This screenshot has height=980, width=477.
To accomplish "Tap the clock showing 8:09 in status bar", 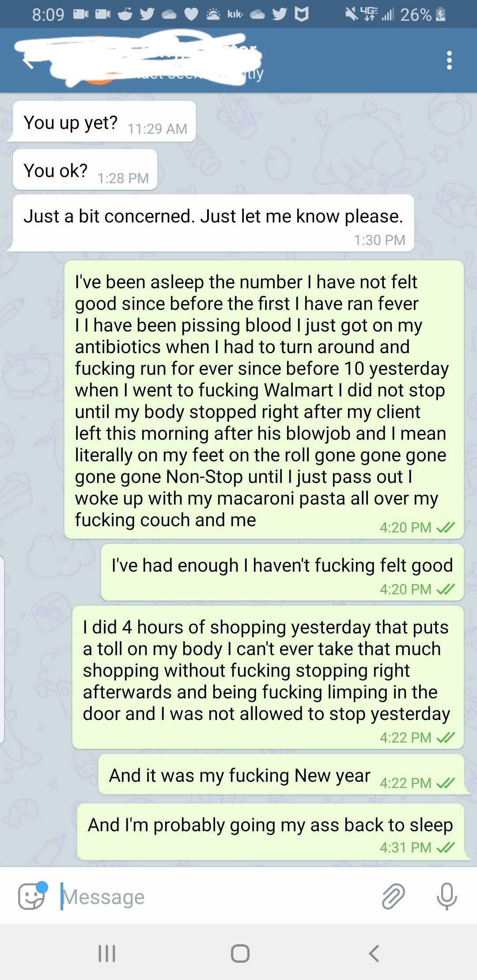I will pyautogui.click(x=48, y=15).
